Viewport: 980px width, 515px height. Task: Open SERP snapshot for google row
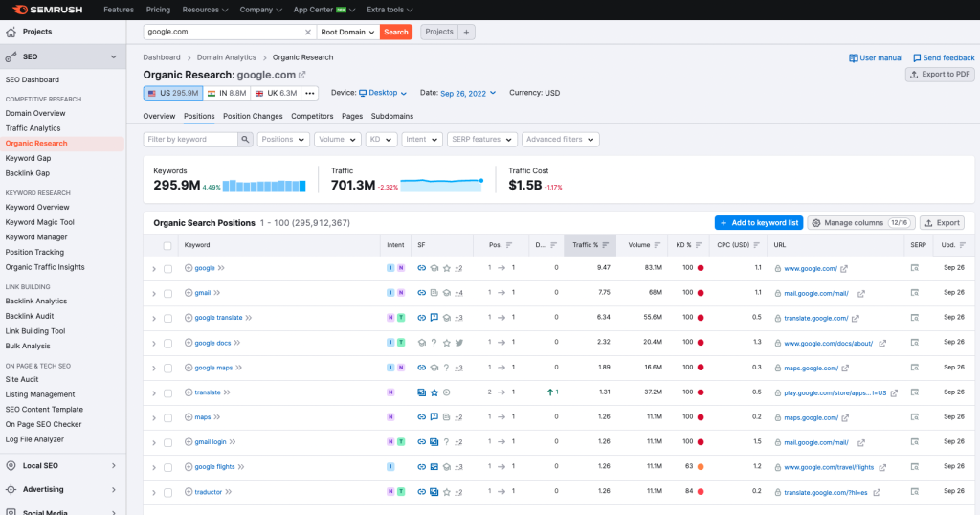914,267
